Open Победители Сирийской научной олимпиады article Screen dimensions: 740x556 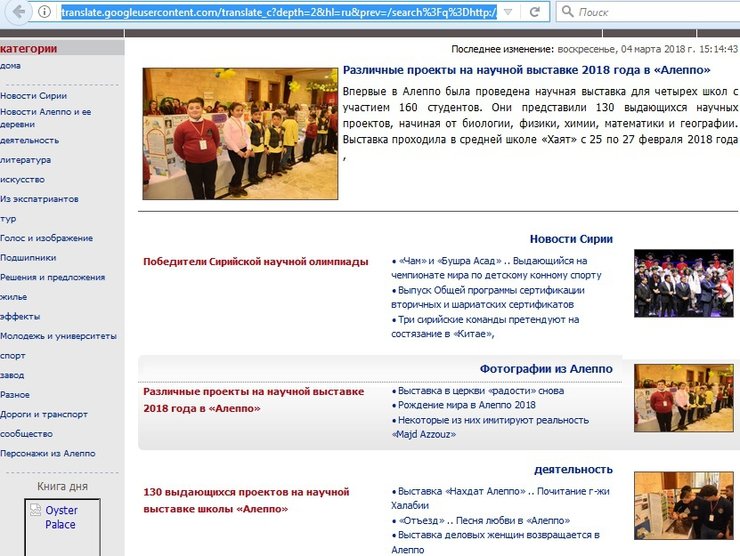[256, 262]
